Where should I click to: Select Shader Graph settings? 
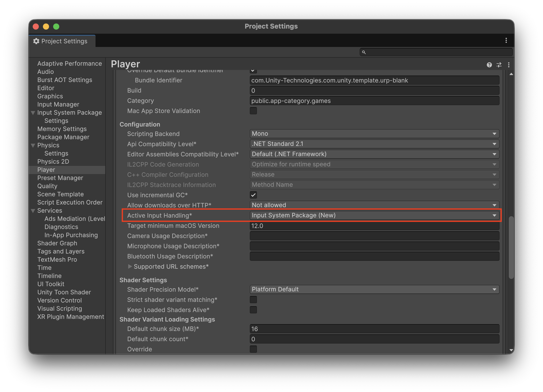pos(57,243)
